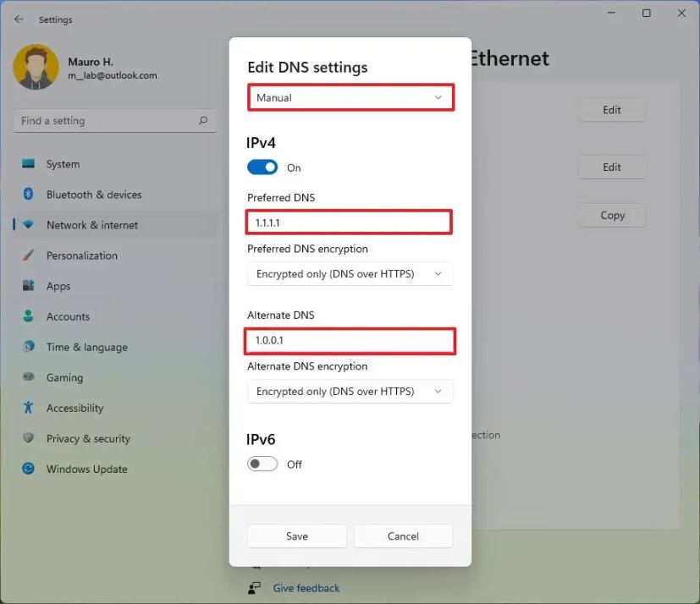The height and width of the screenshot is (604, 700).
Task: Enable IPv6
Action: click(x=262, y=464)
